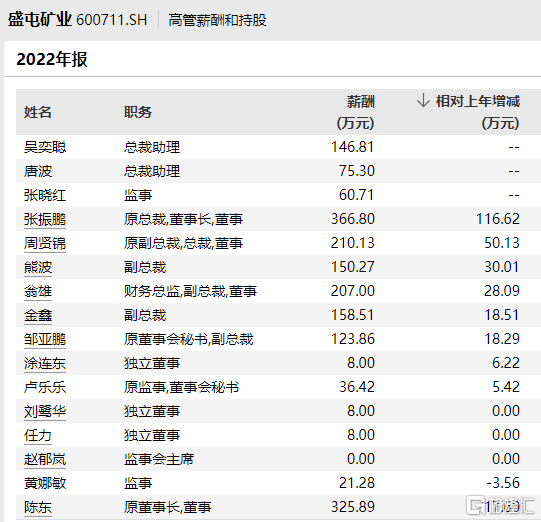Image resolution: width=541 pixels, height=522 pixels.
Task: Open the 金鑫 name link
Action: [x=38, y=315]
